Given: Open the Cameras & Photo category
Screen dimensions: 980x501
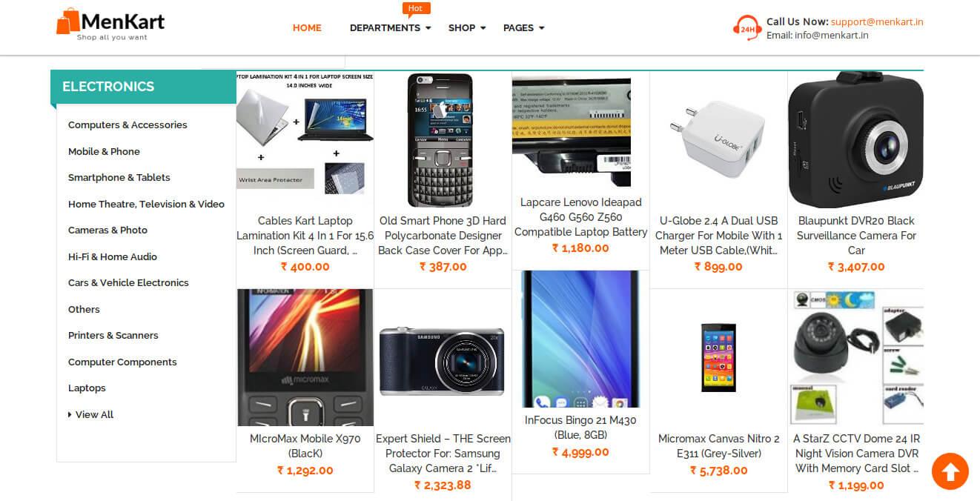Looking at the screenshot, I should [107, 230].
